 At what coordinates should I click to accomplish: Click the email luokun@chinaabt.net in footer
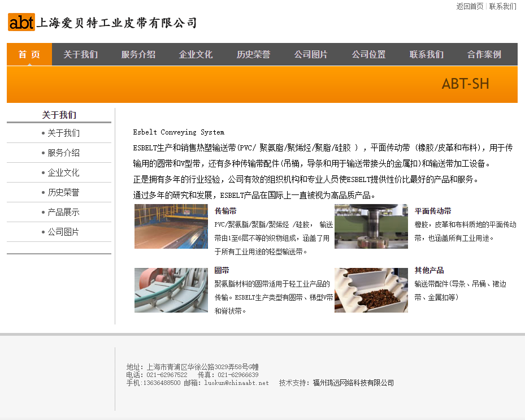pos(236,383)
